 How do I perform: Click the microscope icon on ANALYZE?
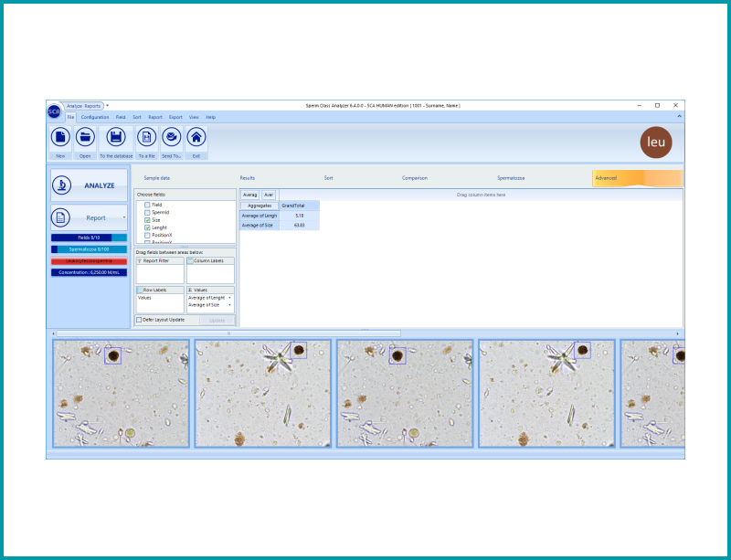61,185
